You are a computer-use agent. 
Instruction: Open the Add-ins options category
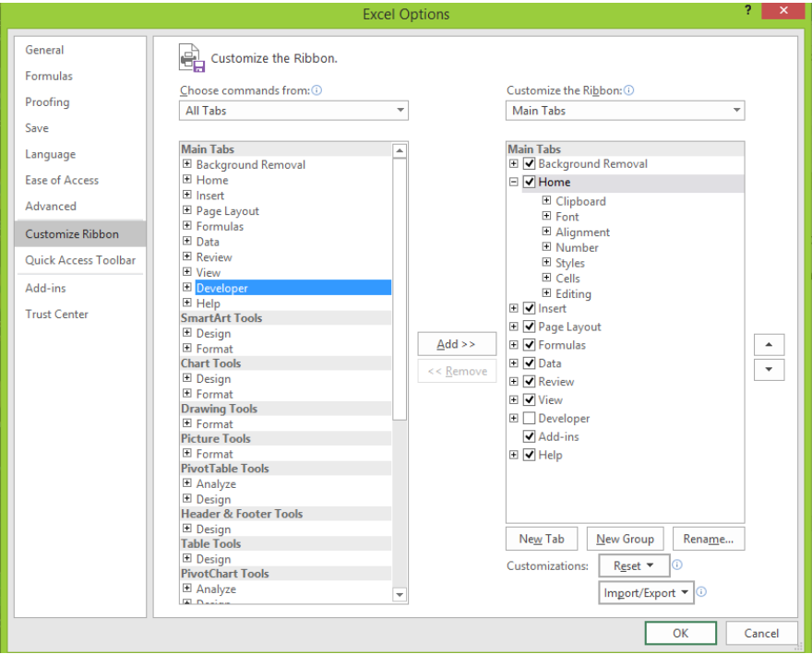45,288
